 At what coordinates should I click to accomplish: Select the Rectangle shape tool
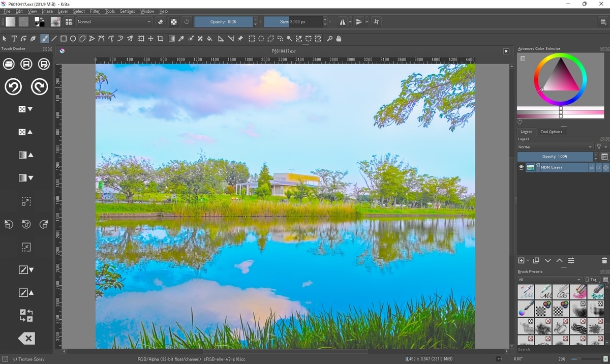coord(64,39)
